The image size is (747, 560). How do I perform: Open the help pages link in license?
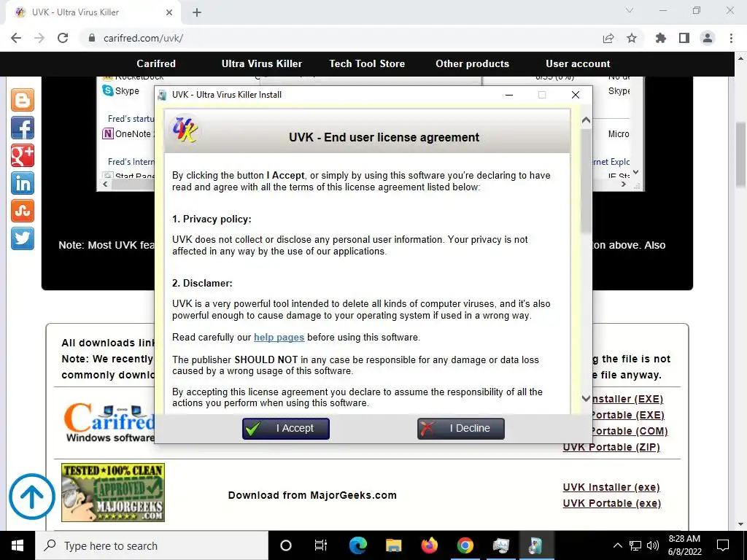coord(279,337)
